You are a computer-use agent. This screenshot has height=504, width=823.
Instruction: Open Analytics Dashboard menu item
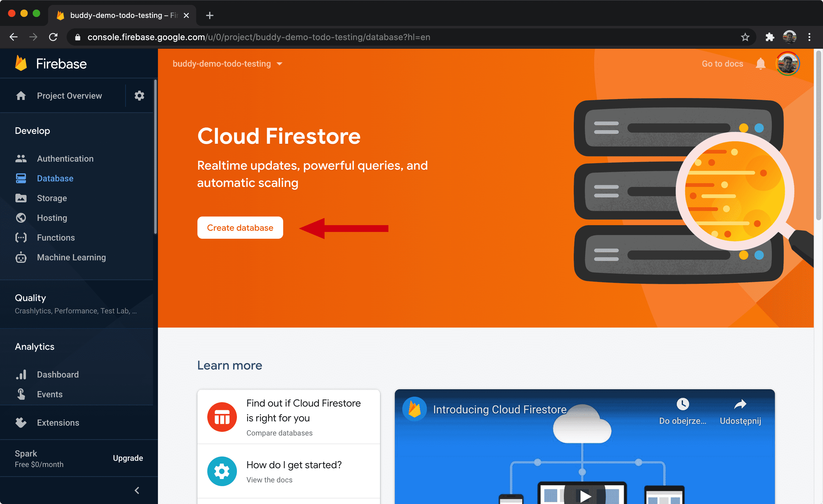click(x=56, y=374)
